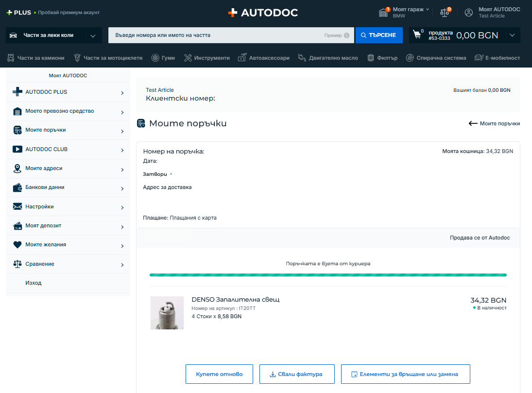
Task: Open the shopping cart icon
Action: tap(417, 35)
